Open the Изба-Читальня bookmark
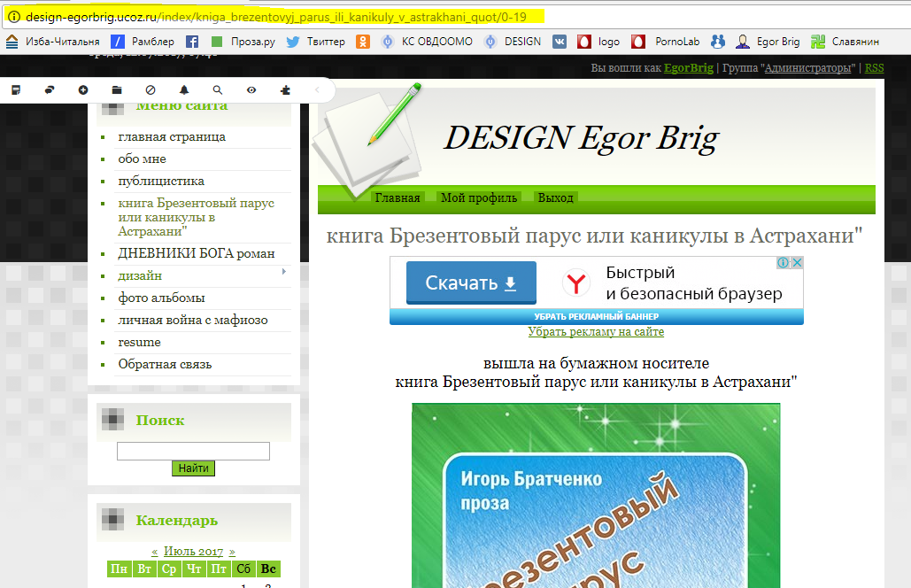Screen dimensions: 911x588 click(52, 42)
